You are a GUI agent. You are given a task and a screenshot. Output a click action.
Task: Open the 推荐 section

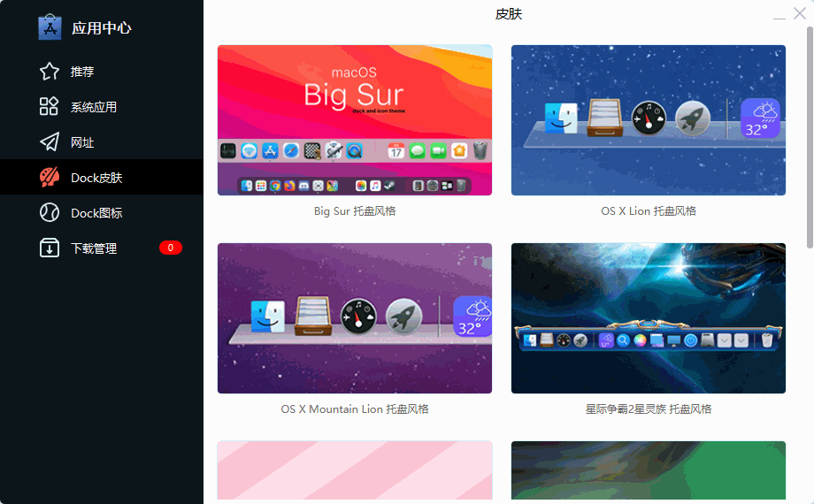pyautogui.click(x=102, y=71)
